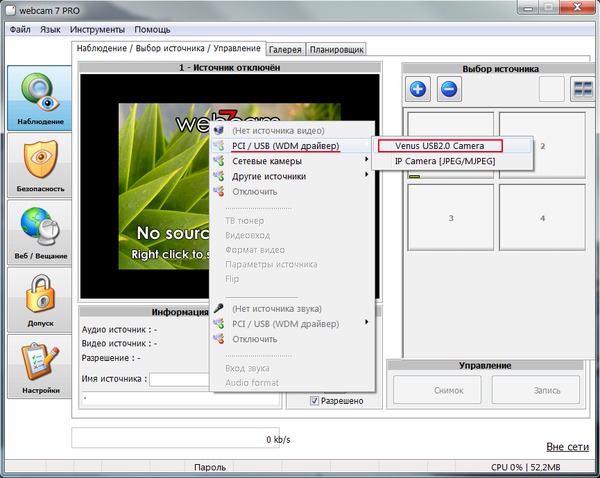Choose (Нет источника видео) entry
The height and width of the screenshot is (478, 600).
292,131
